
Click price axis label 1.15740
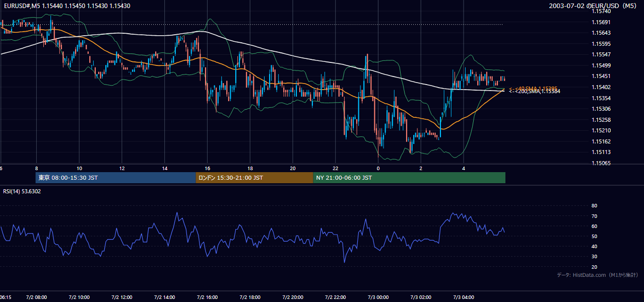click(x=601, y=11)
